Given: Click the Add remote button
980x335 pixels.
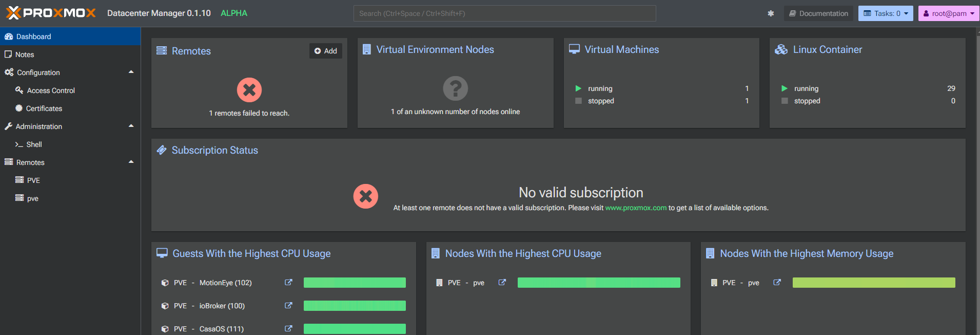Looking at the screenshot, I should (326, 51).
